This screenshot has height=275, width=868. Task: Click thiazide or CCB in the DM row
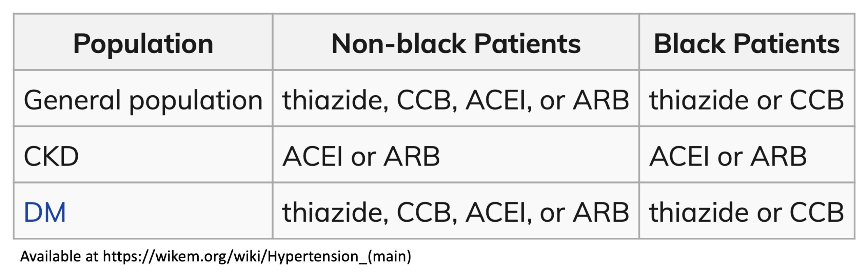(x=746, y=213)
